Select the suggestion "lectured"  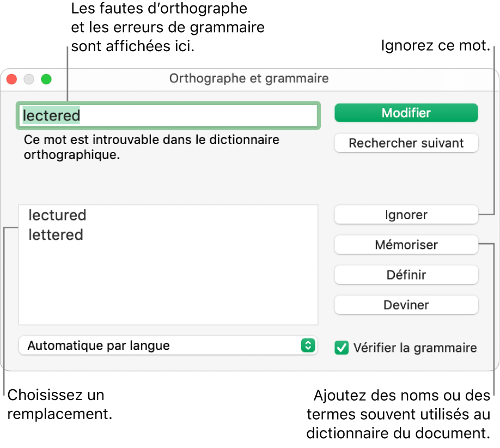58,215
